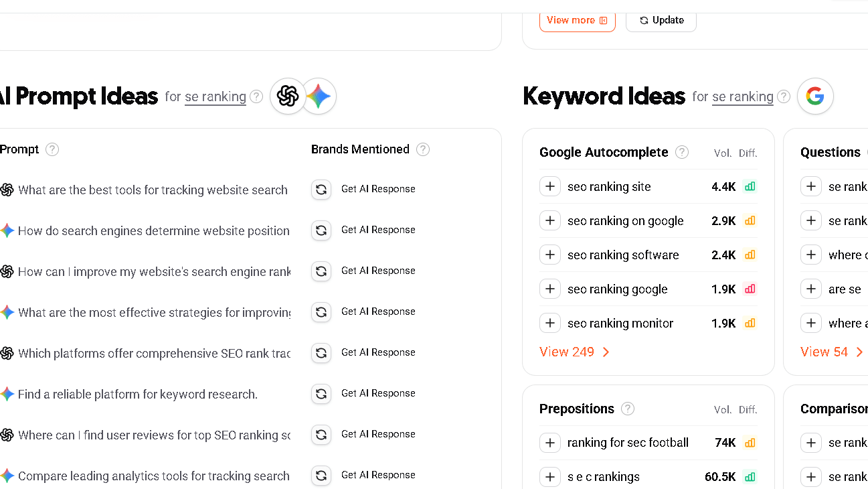
Task: Refresh AI response for 'Which platforms offer' prompt
Action: (321, 353)
